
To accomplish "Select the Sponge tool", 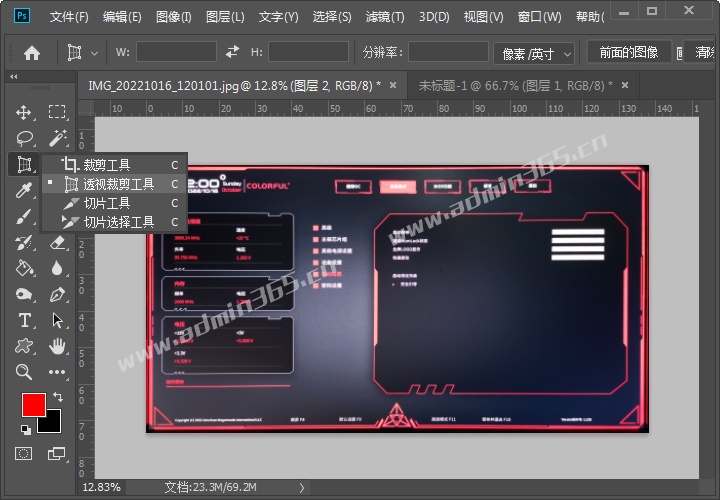I will (23, 294).
